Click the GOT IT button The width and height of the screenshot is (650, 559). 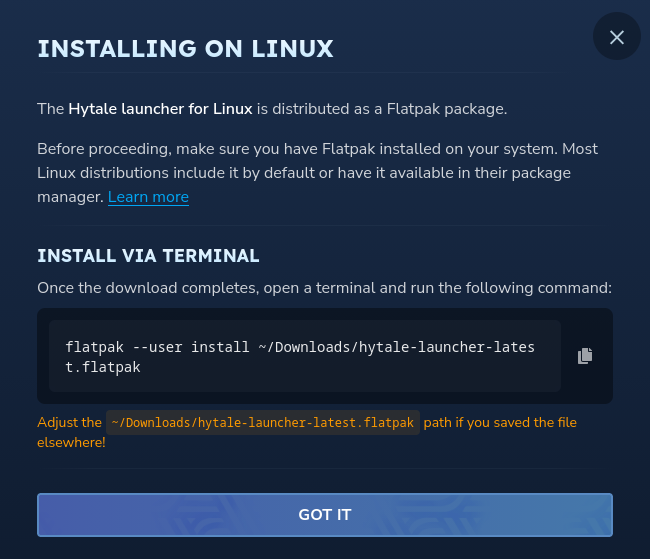tap(325, 515)
